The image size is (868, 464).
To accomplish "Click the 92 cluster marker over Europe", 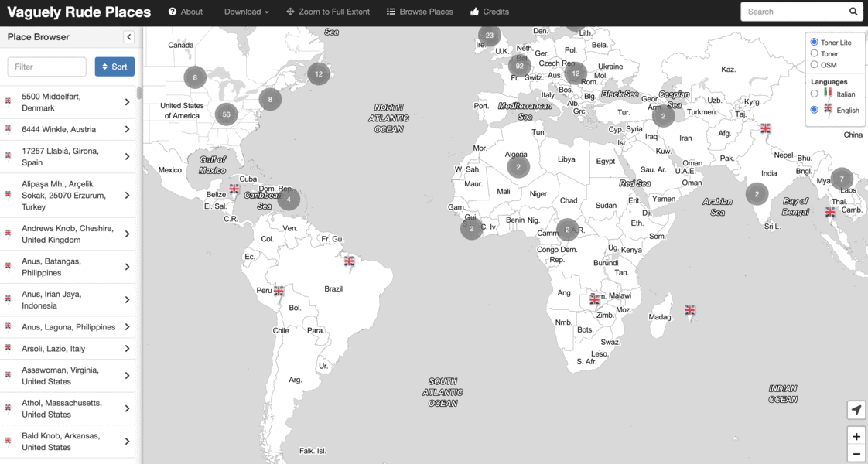I will [x=519, y=67].
